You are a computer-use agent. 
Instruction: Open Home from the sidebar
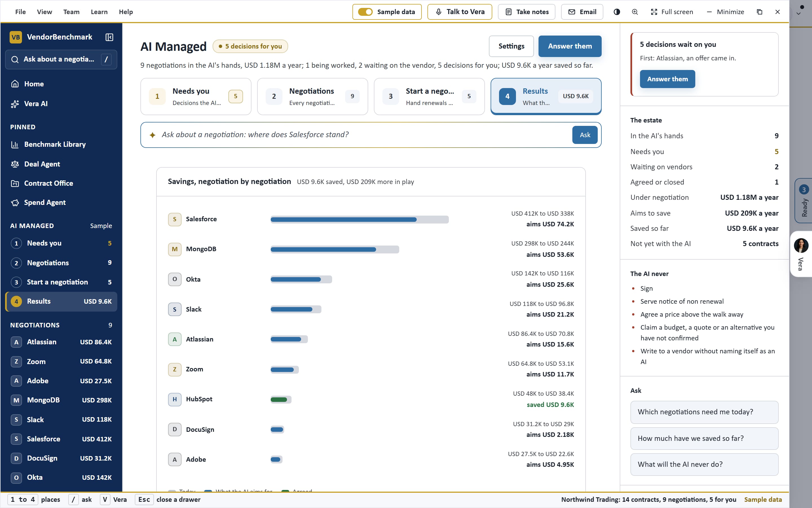point(61,84)
